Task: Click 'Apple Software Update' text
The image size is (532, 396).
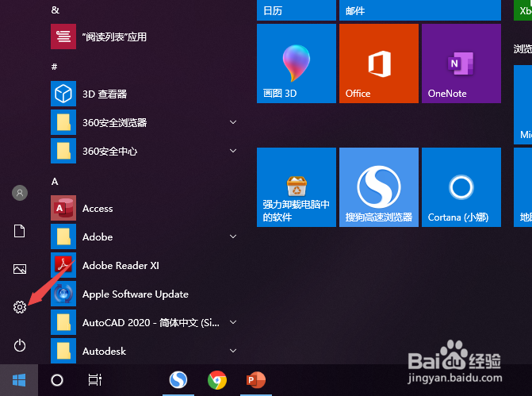Action: point(136,294)
